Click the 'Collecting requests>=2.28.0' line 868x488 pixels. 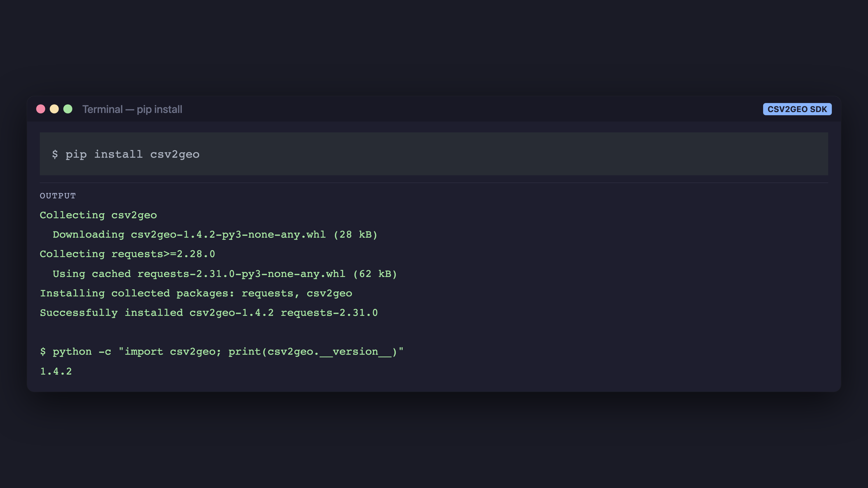coord(127,254)
